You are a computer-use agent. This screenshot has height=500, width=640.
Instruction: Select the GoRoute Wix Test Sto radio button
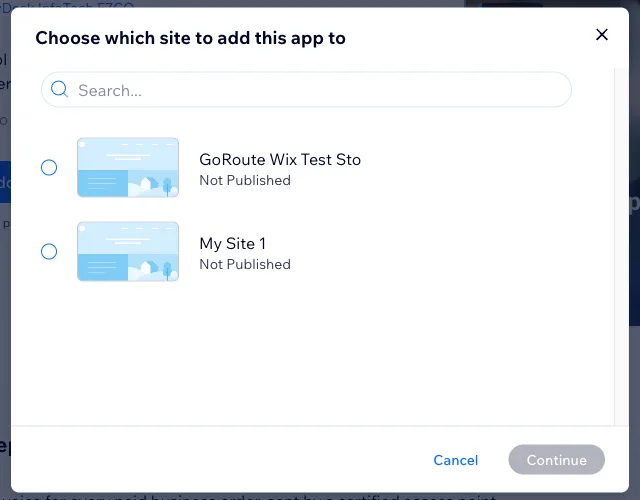49,167
